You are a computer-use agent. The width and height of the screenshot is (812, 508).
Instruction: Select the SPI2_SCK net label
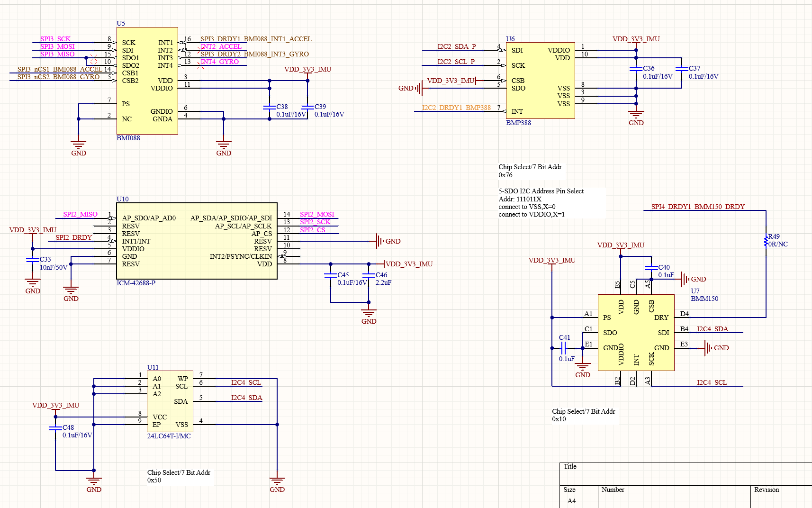click(x=315, y=222)
